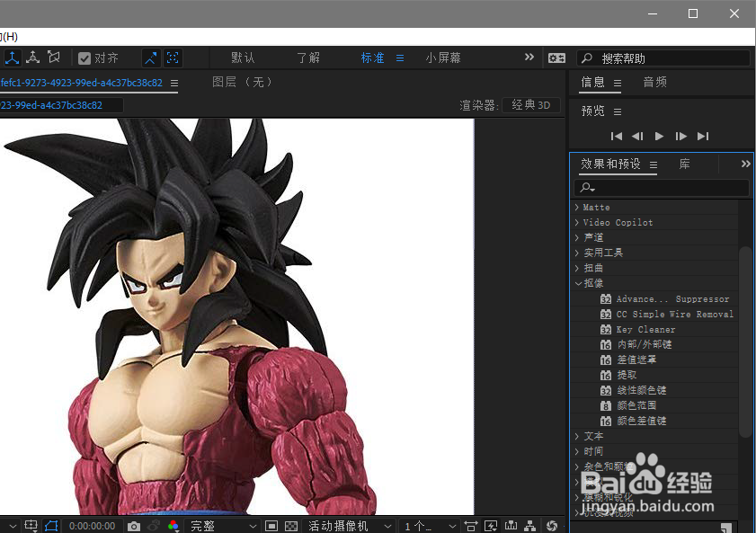
Task: Open the 标准 workspace menu icon
Action: click(x=400, y=58)
